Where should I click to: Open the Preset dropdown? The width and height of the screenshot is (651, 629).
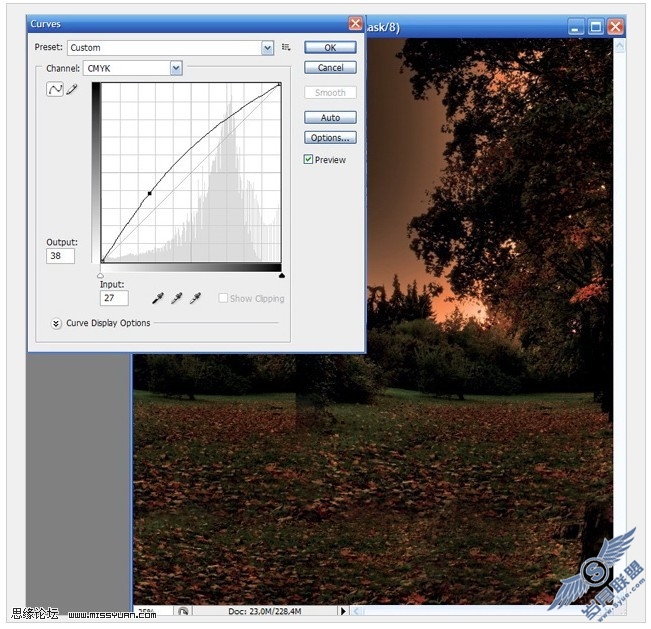[267, 48]
